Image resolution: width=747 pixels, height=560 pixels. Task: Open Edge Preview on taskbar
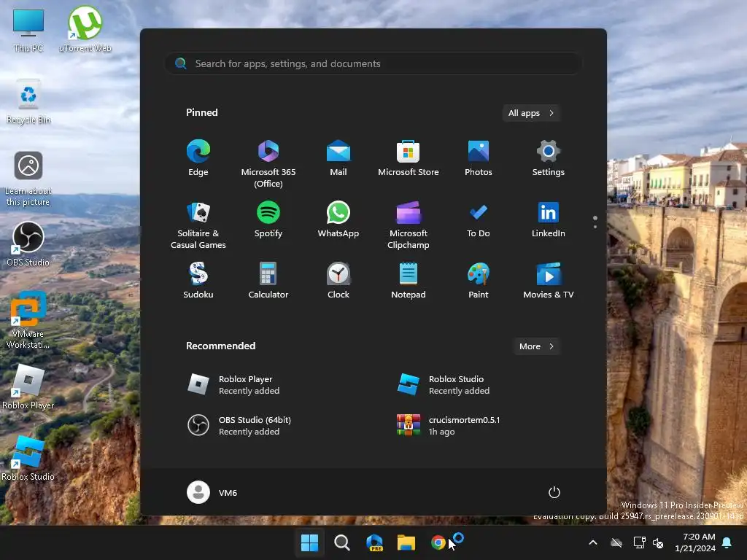pos(374,542)
